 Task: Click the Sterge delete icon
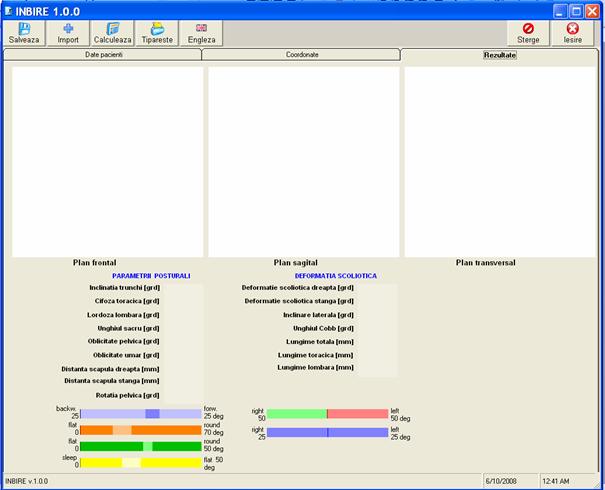pyautogui.click(x=528, y=29)
